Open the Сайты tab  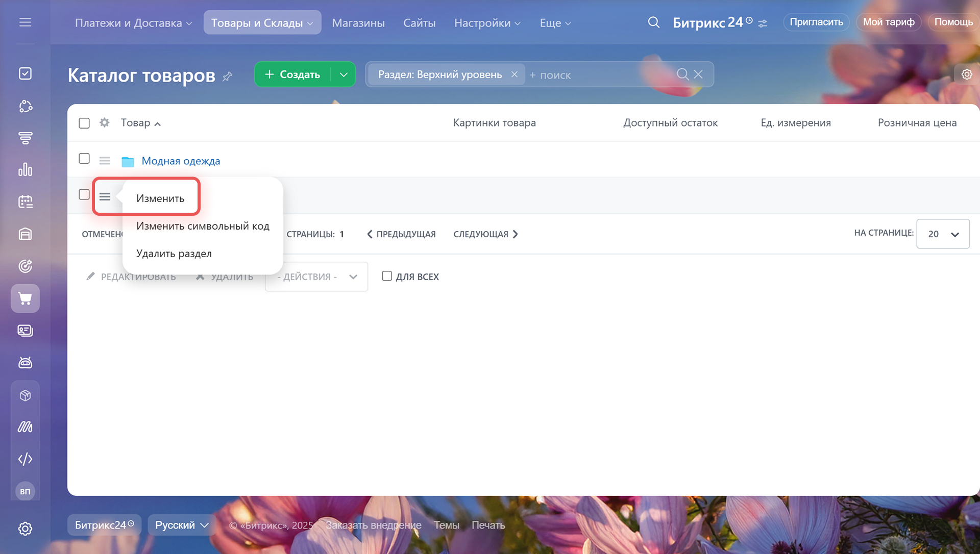[420, 23]
